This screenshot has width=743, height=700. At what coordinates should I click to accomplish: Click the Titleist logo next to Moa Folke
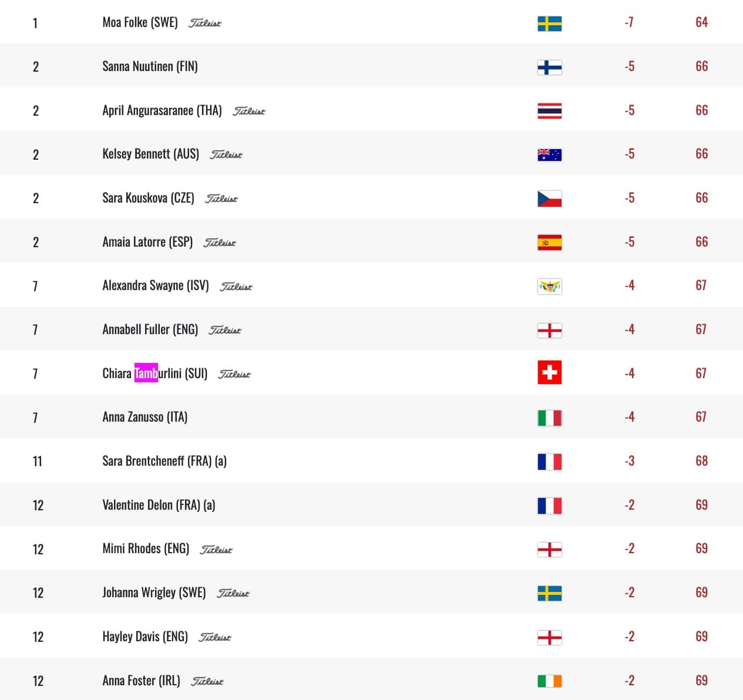click(205, 23)
